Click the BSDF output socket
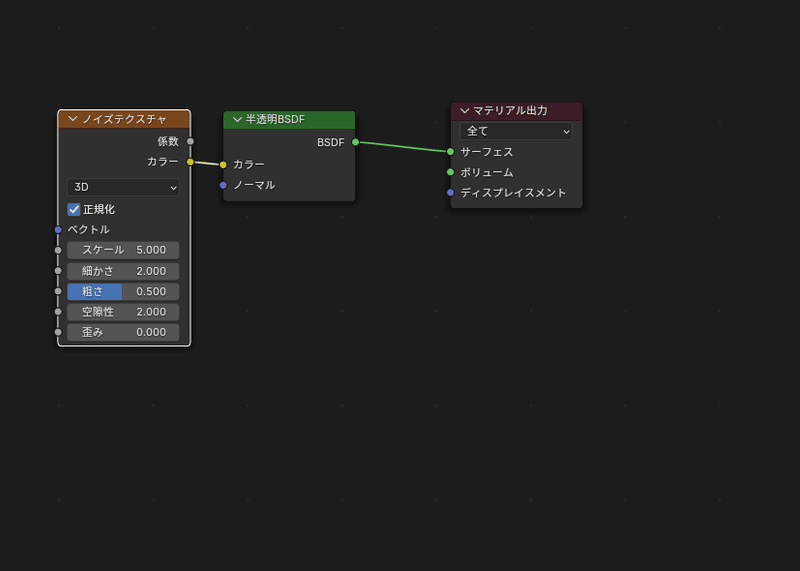 (x=356, y=142)
